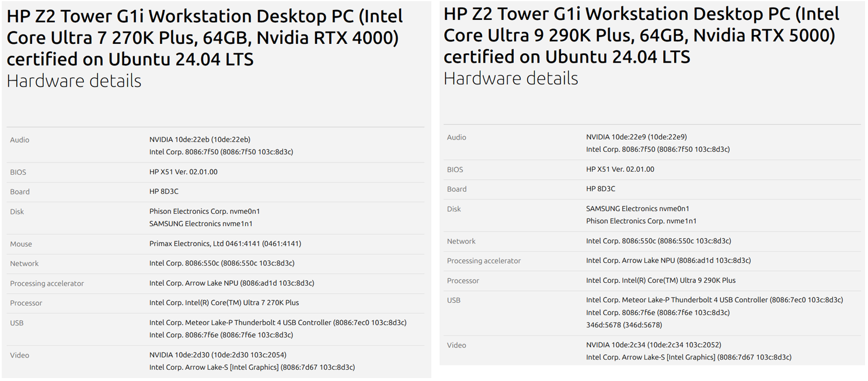
Task: Select 'Arrow Lake NPU' value on RTX 4000 page
Action: point(232,283)
